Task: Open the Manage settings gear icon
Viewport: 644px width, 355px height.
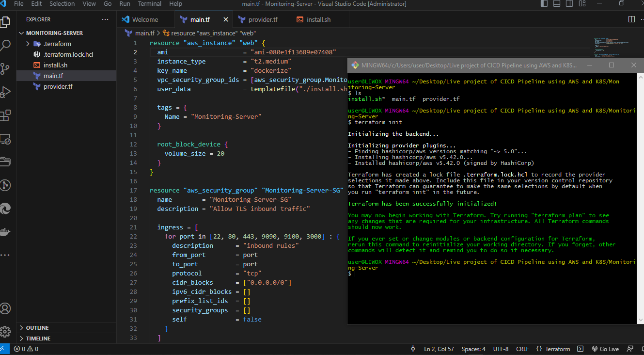Action: coord(5,332)
